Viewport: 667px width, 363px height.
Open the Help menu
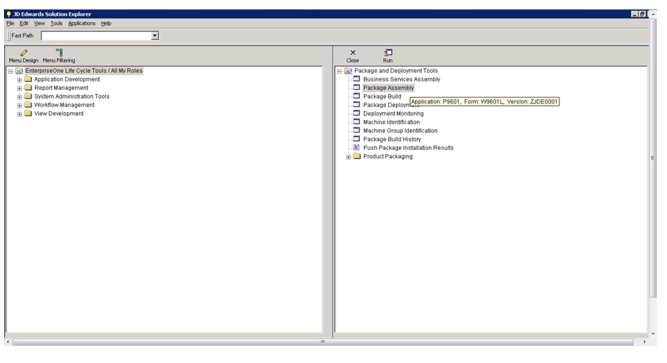[106, 23]
